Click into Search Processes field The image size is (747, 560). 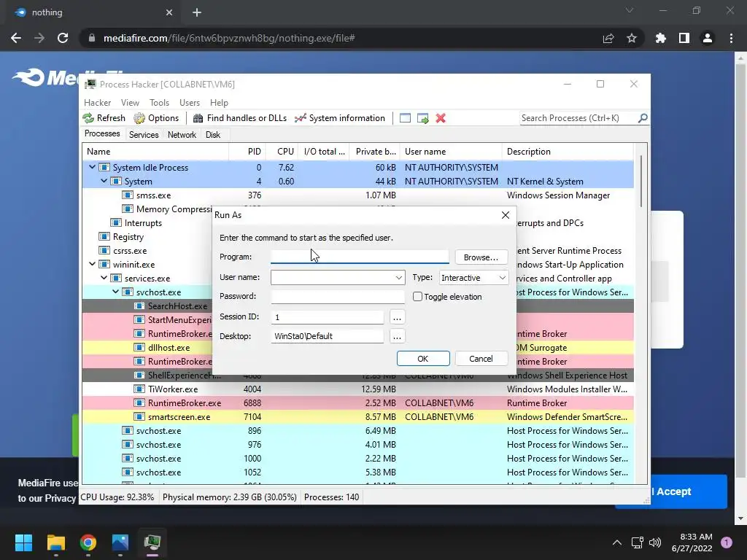point(578,118)
